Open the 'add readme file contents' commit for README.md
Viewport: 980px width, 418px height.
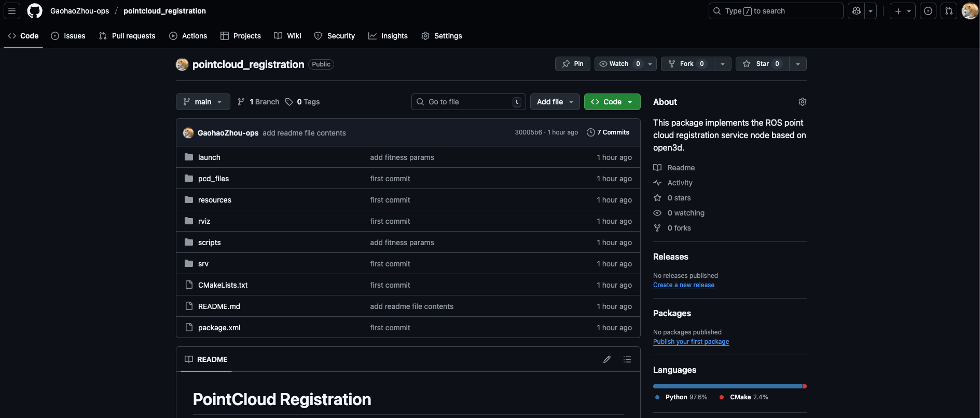pyautogui.click(x=411, y=306)
